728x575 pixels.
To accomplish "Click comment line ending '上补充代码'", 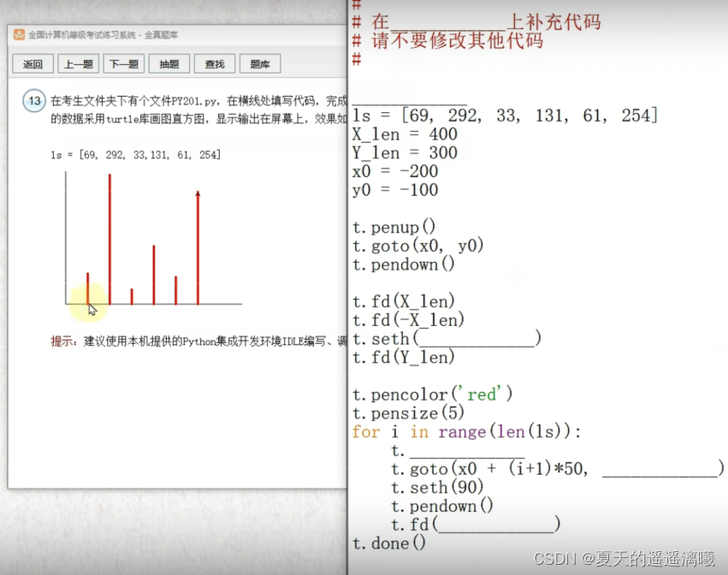I will [476, 22].
